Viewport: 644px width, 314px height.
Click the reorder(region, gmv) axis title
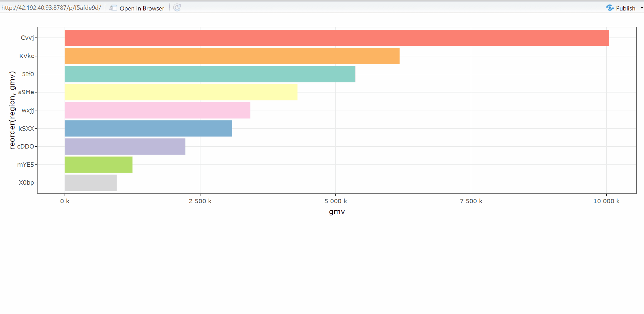(x=12, y=110)
